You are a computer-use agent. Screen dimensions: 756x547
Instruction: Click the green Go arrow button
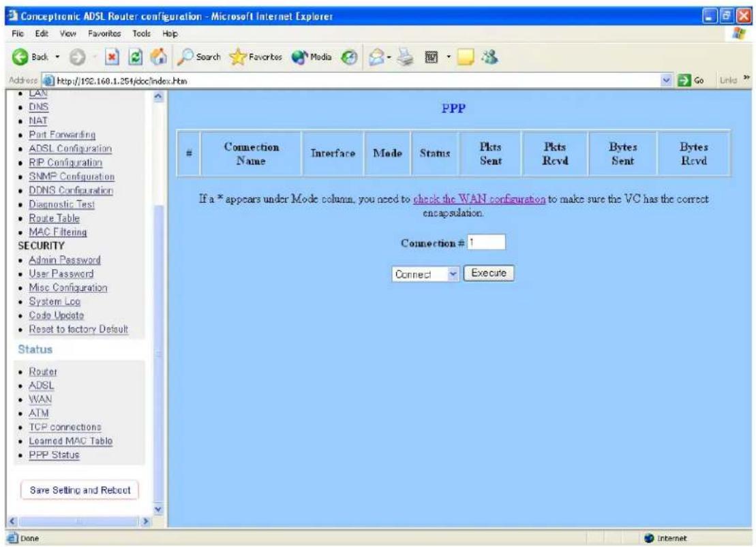(x=684, y=80)
